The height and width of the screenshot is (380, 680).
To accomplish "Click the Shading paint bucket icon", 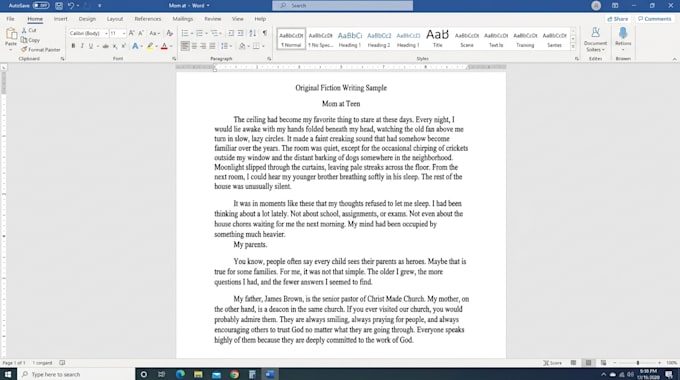I will [x=242, y=46].
